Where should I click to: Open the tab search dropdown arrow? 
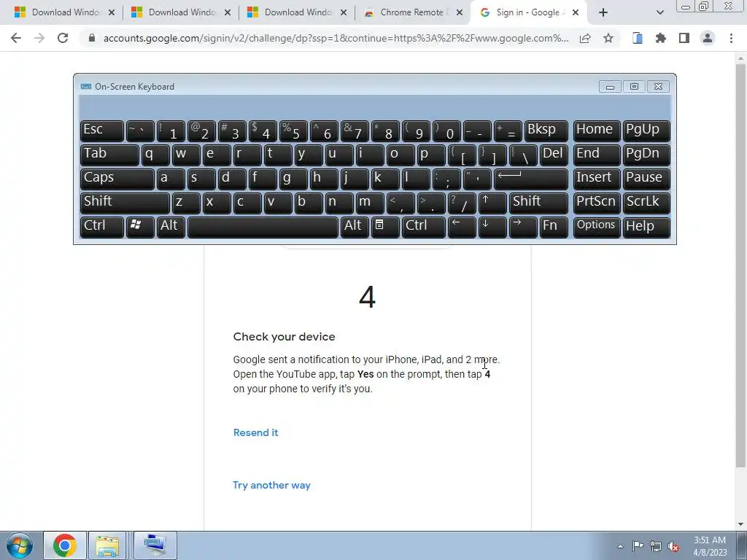tap(659, 12)
